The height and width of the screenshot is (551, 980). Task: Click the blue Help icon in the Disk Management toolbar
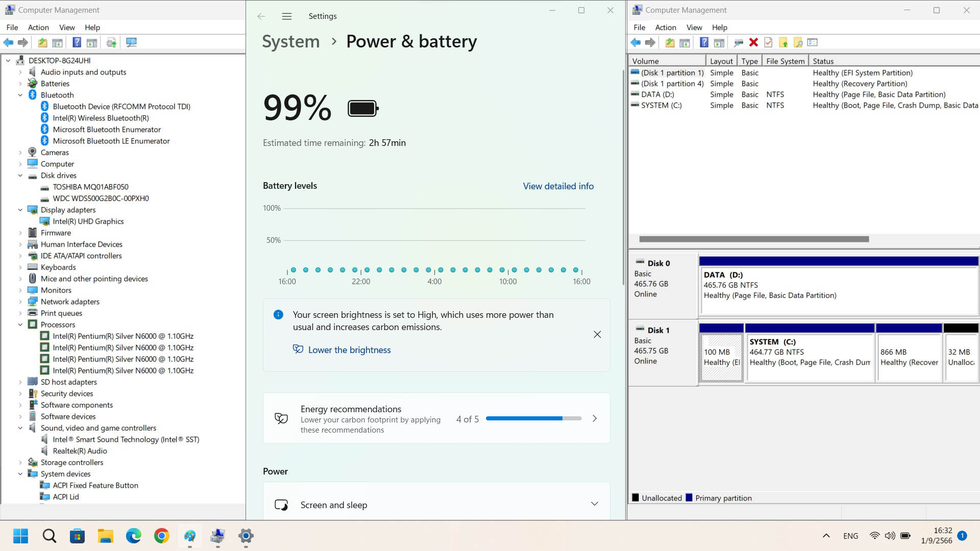[x=704, y=42]
